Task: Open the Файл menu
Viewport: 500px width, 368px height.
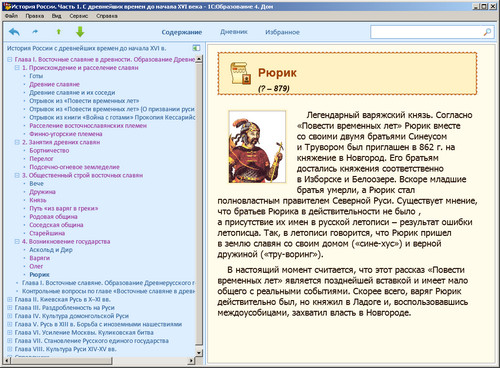Action: (x=11, y=16)
